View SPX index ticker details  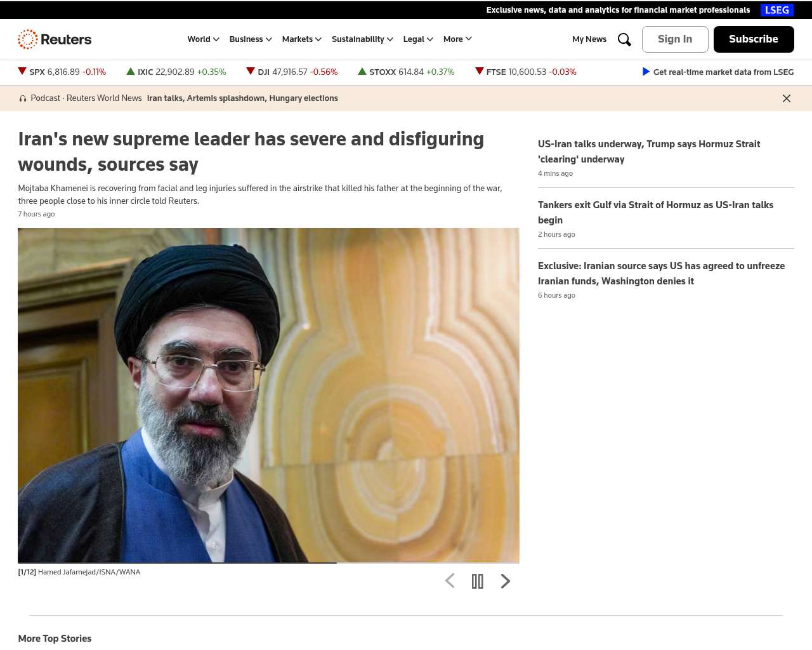pos(62,72)
